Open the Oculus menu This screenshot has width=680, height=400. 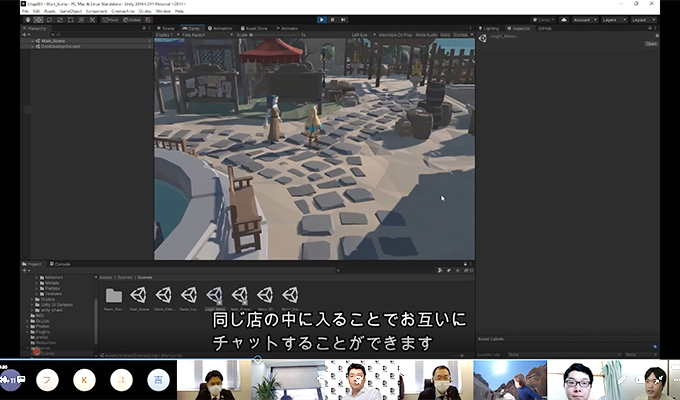pyautogui.click(x=145, y=11)
